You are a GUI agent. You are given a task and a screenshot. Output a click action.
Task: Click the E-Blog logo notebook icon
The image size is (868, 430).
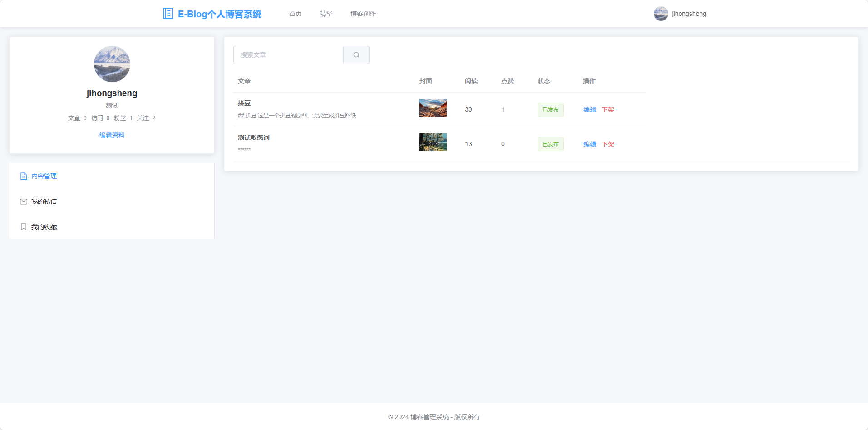click(x=168, y=14)
